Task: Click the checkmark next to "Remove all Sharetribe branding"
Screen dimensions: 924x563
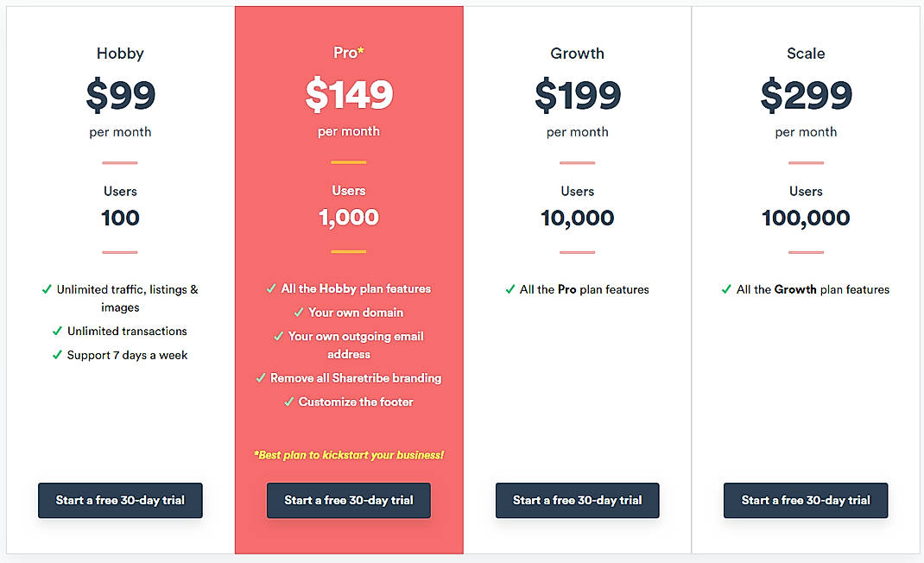Action: 260,377
